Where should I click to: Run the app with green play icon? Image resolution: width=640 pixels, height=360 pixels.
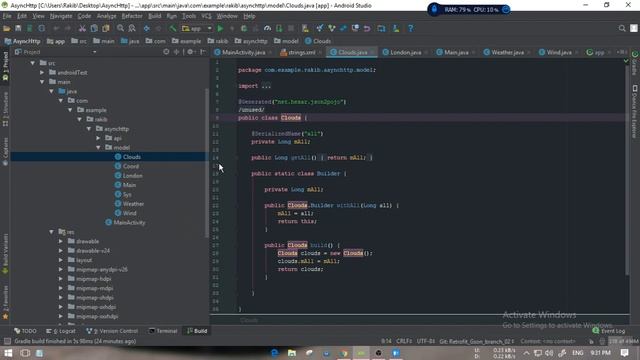(220, 28)
